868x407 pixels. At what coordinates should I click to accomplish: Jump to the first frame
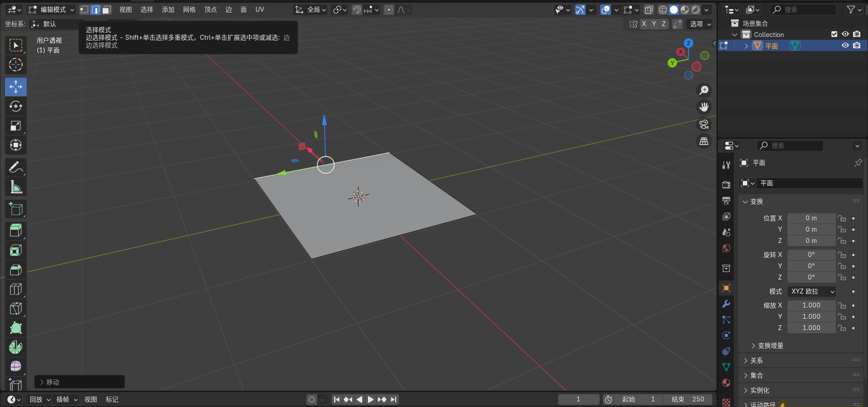click(x=337, y=399)
